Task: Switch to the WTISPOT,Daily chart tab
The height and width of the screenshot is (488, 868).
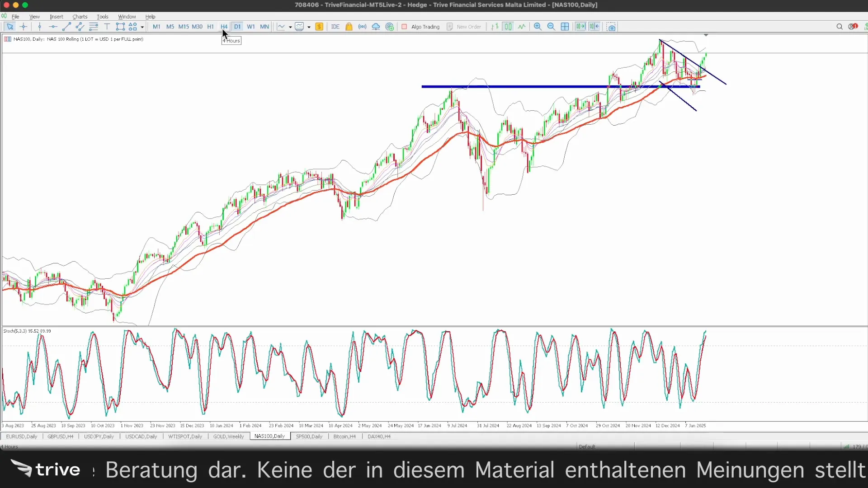Action: point(185,436)
